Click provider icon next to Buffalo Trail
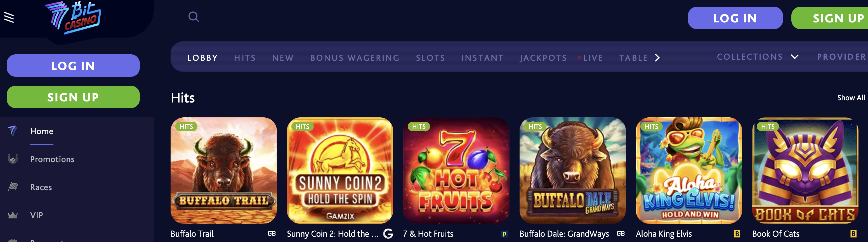 pyautogui.click(x=272, y=234)
